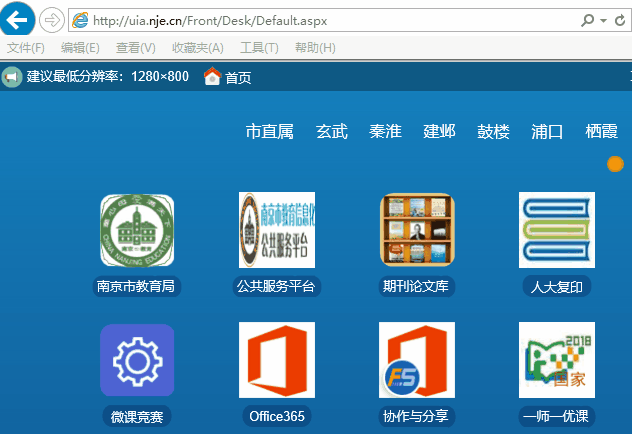Image resolution: width=632 pixels, height=434 pixels.
Task: Select the 鼓楼 district tab
Action: (x=493, y=132)
